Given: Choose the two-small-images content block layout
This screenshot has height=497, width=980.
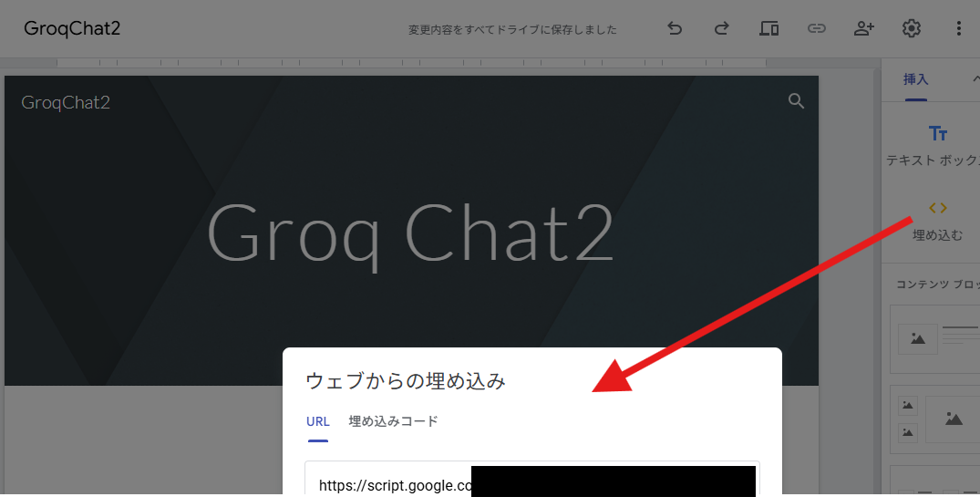Looking at the screenshot, I should 935,419.
